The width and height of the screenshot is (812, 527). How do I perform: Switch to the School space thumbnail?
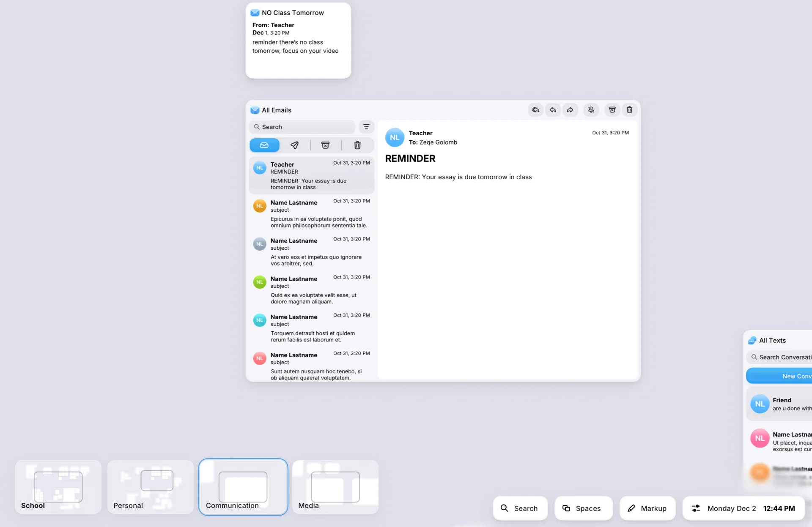click(x=58, y=487)
